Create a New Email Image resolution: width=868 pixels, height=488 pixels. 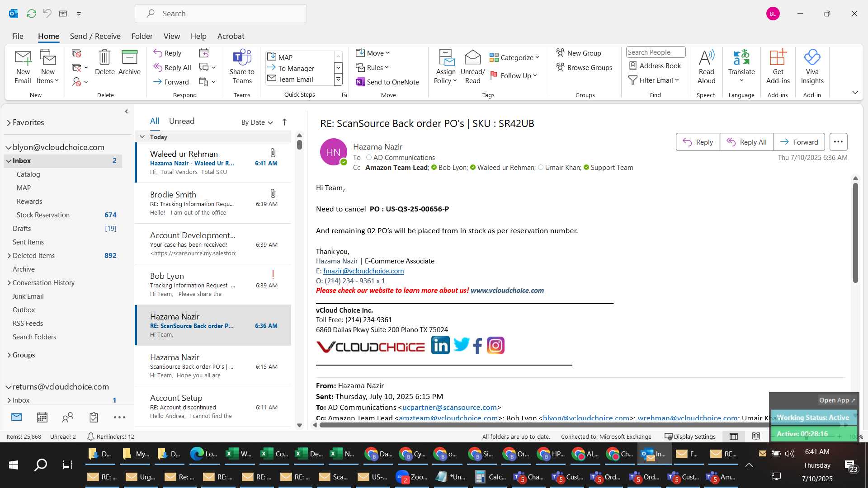coord(23,67)
